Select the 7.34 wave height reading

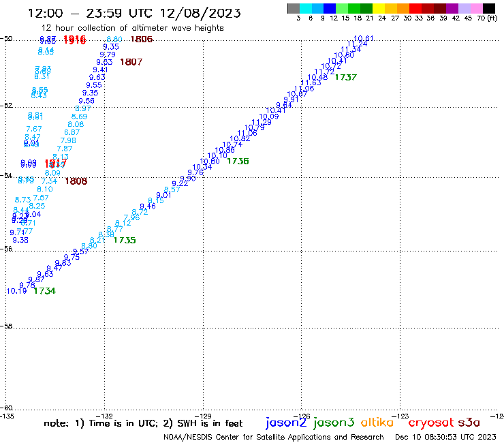coord(49,181)
